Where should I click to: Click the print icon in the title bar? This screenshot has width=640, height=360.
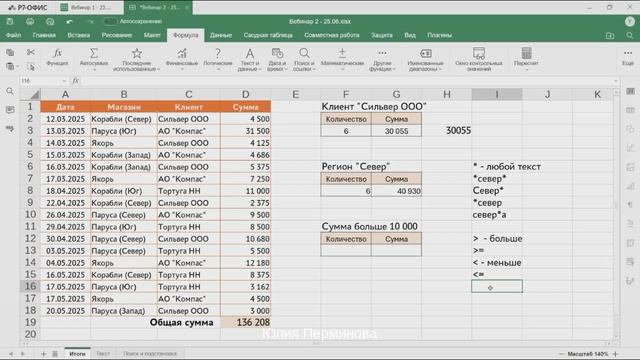[x=30, y=21]
